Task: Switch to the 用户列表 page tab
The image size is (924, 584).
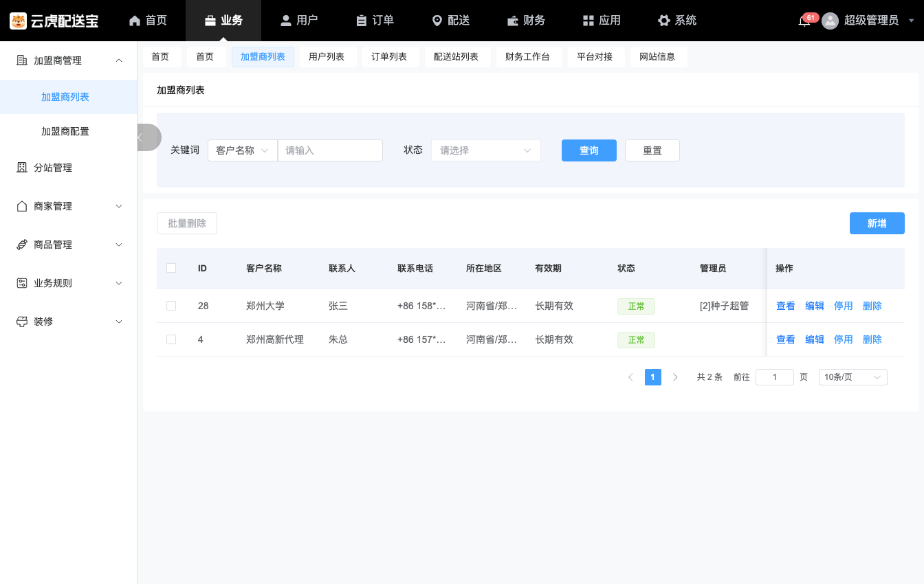Action: point(327,57)
